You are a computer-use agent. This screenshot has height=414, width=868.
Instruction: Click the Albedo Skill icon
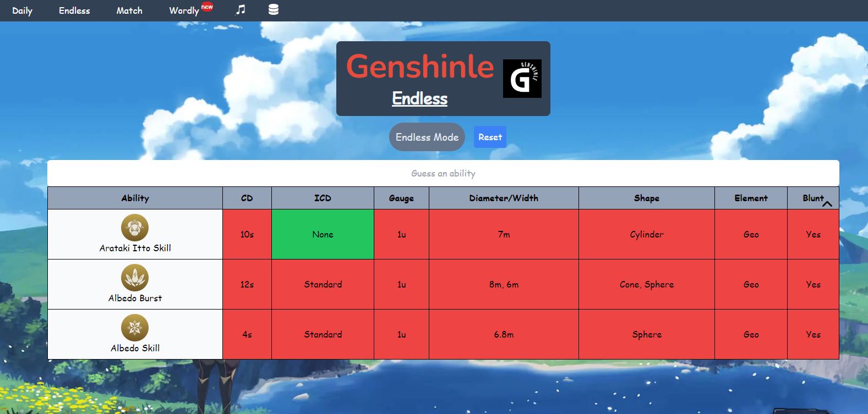[x=135, y=328]
